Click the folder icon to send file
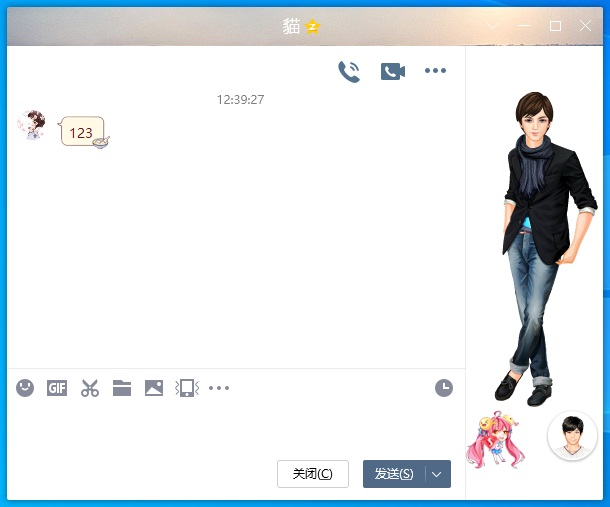 tap(122, 388)
